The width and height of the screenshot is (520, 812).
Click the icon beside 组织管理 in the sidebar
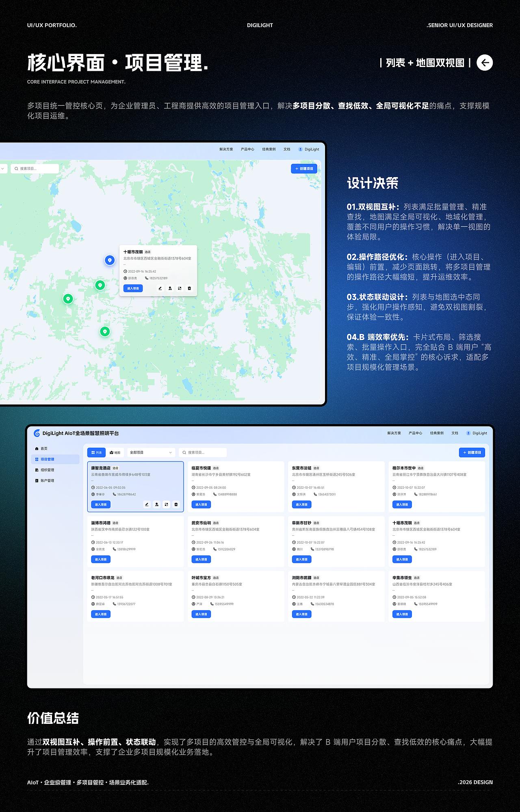[x=37, y=470]
